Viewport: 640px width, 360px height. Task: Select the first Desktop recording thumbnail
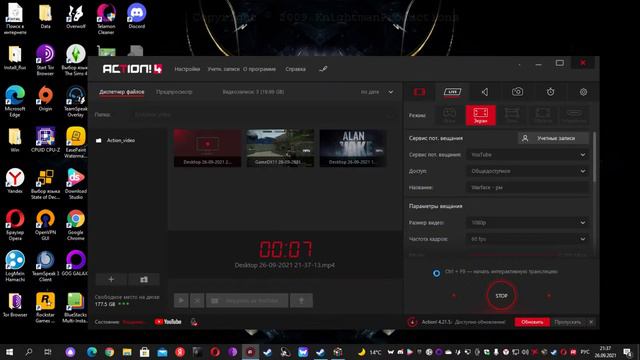click(207, 148)
